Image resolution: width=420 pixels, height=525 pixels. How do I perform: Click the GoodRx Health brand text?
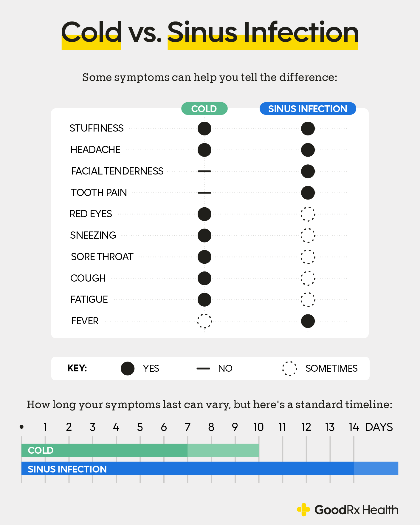click(x=356, y=510)
